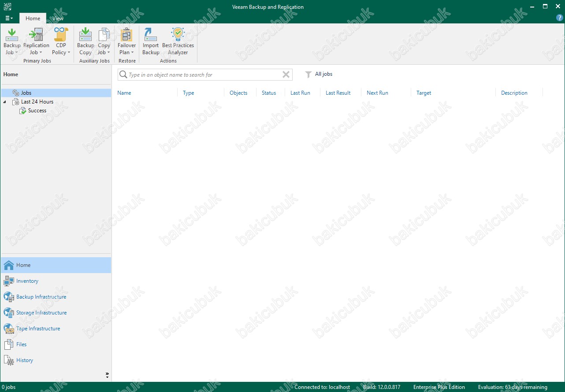The height and width of the screenshot is (392, 565).
Task: Select the Home ribbon tab
Action: pos(33,18)
